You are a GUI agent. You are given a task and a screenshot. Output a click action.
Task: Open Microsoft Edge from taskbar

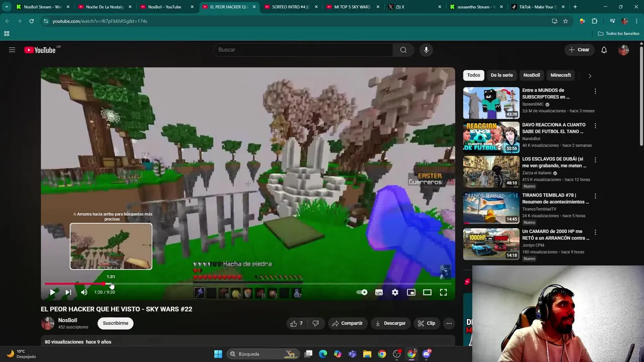coord(323,354)
